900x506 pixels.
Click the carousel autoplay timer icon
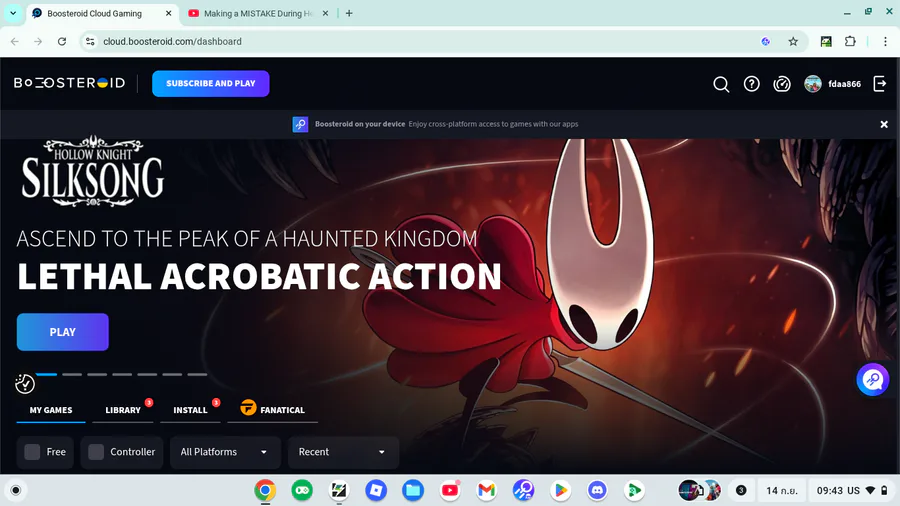click(25, 384)
